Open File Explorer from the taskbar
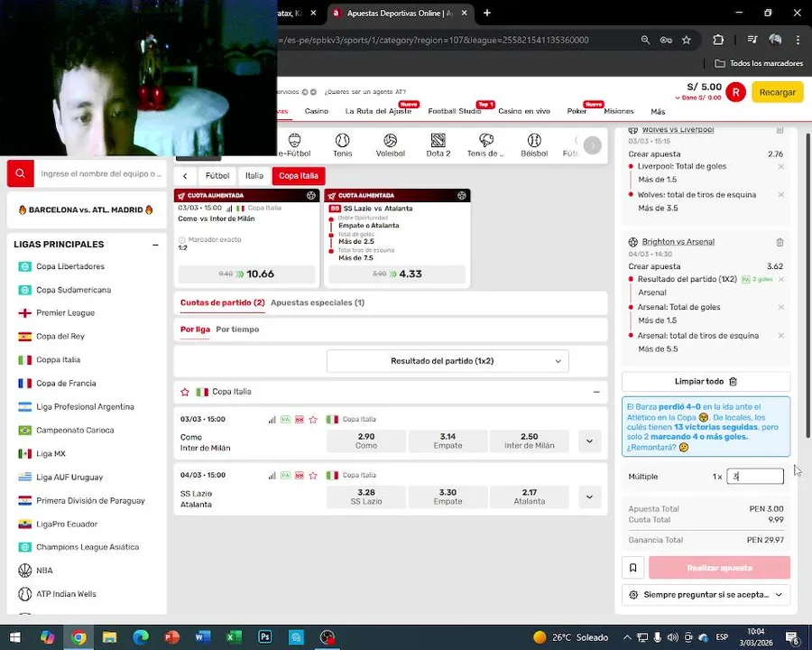The height and width of the screenshot is (650, 812). click(109, 637)
